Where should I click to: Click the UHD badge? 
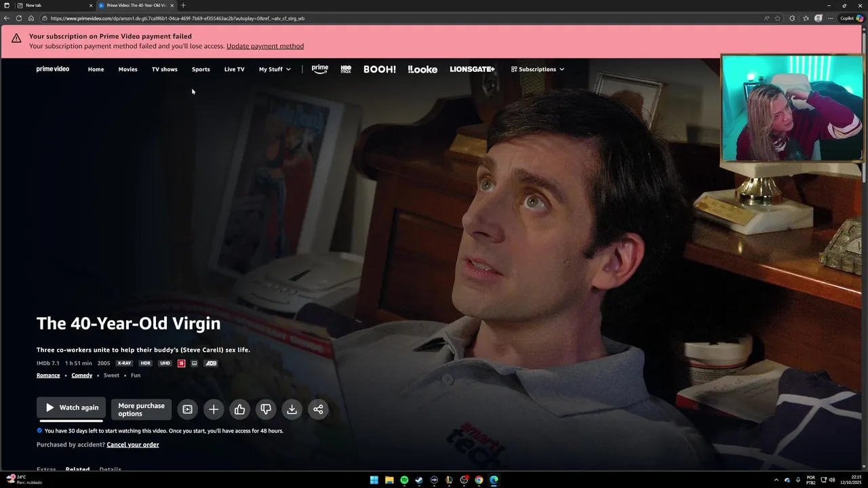[x=165, y=363]
